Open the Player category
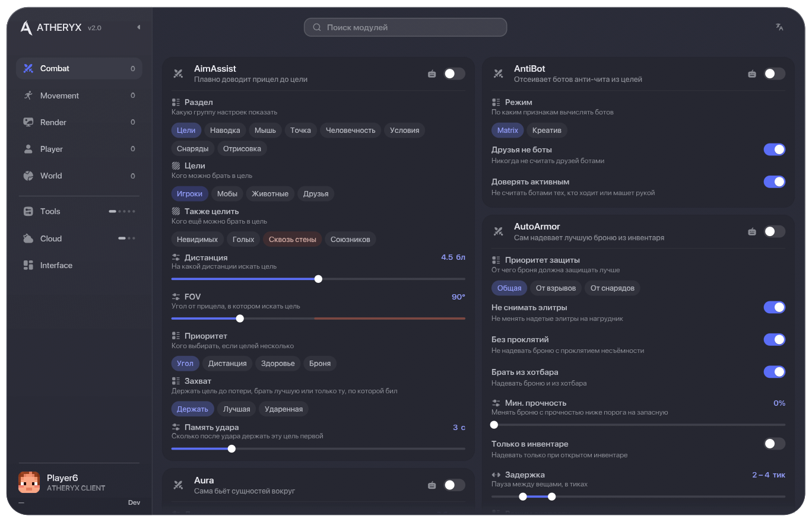Viewport: 812px width, 522px height. pos(79,149)
